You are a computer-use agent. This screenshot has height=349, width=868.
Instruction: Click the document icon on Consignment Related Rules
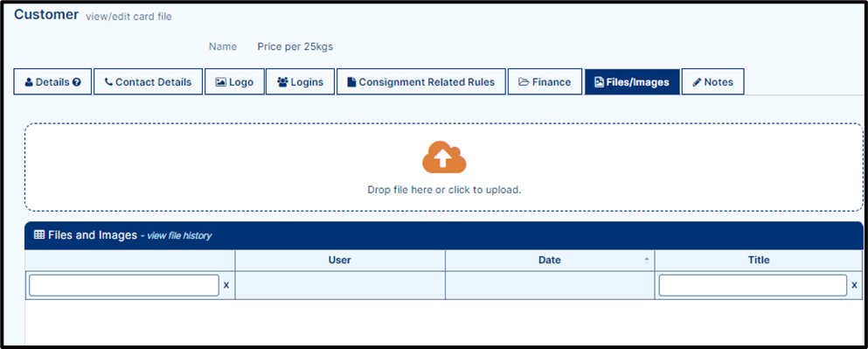point(351,82)
